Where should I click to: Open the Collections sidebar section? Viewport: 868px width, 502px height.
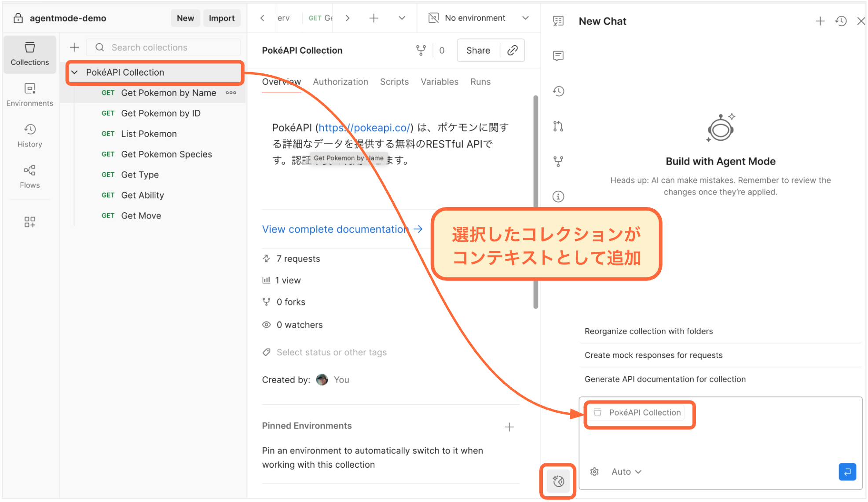click(x=29, y=54)
